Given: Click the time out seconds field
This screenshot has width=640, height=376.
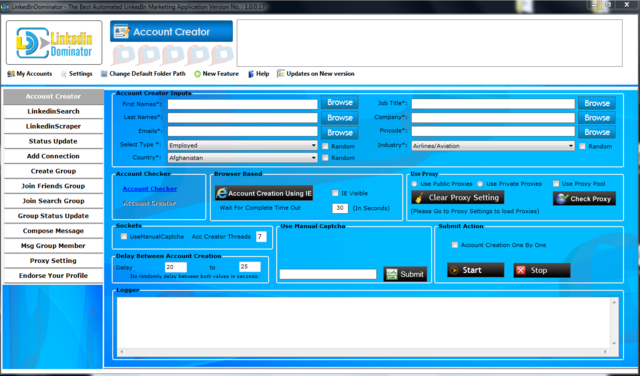Looking at the screenshot, I should (340, 208).
